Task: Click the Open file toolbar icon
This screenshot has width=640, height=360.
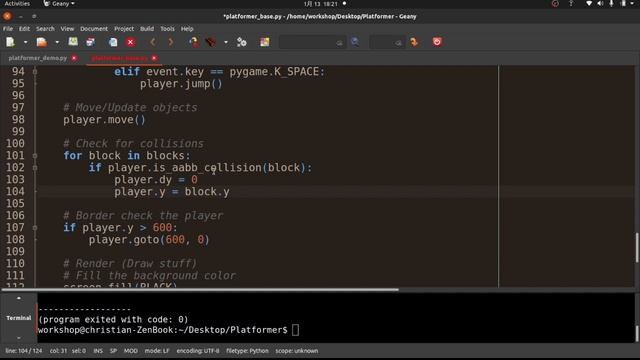Action: [x=42, y=42]
